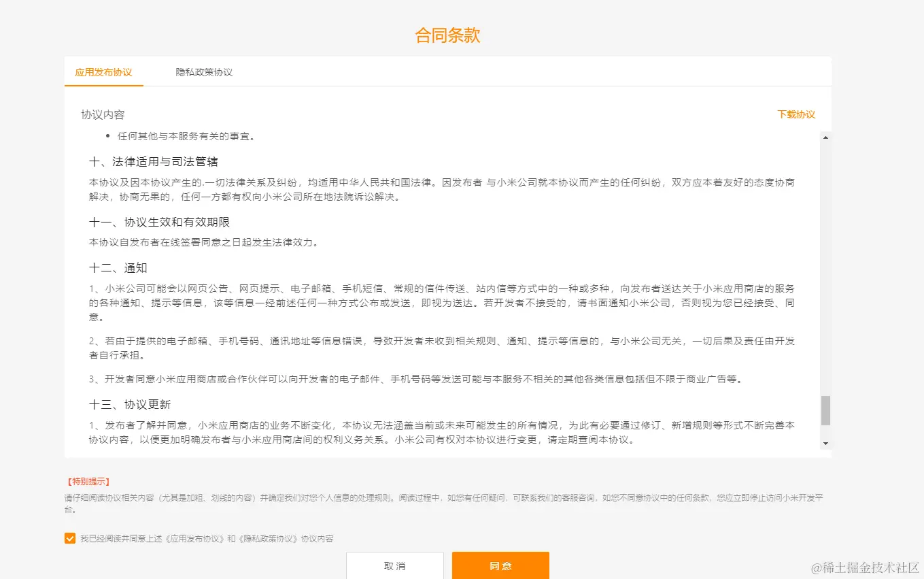The image size is (924, 579).
Task: Click heading 十、法律适用与司法管辖
Action: click(154, 162)
